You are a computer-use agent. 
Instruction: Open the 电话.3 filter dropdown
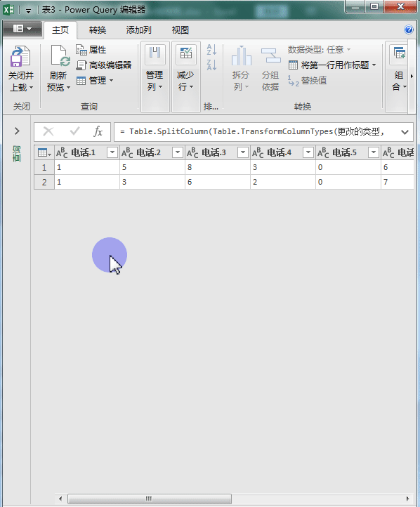(x=243, y=152)
